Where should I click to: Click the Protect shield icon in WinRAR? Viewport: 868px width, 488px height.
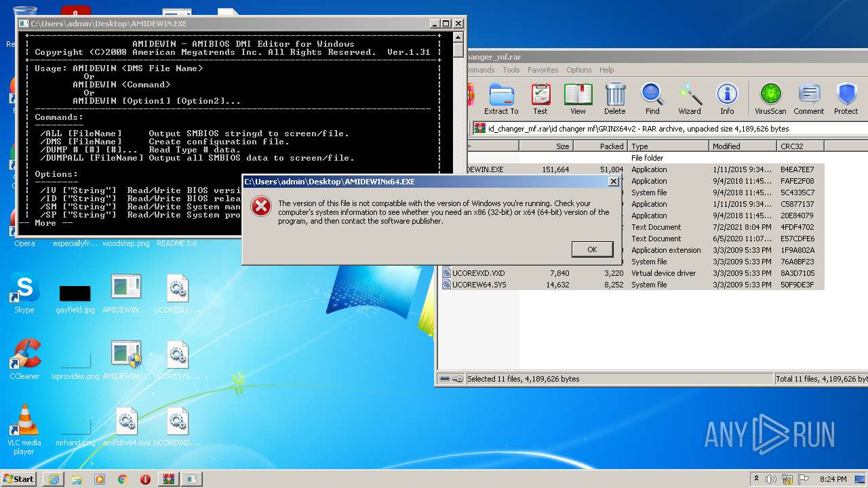coord(846,99)
